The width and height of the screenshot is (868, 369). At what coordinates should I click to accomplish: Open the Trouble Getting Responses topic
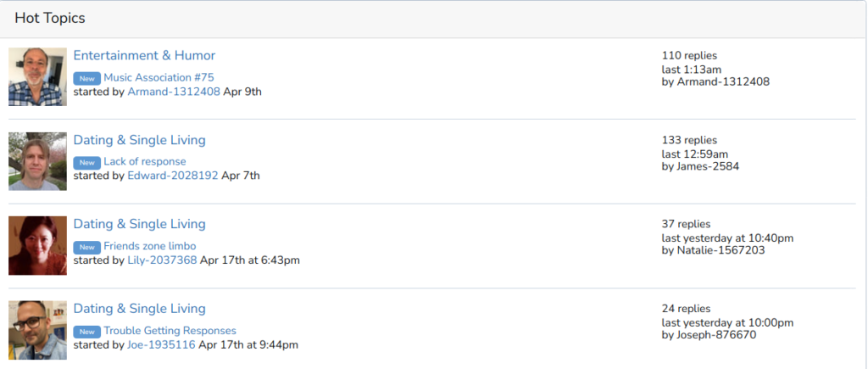coord(170,331)
